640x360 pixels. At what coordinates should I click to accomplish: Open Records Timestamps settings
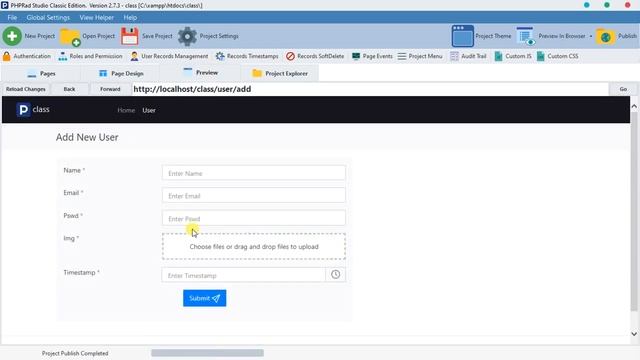[247, 56]
